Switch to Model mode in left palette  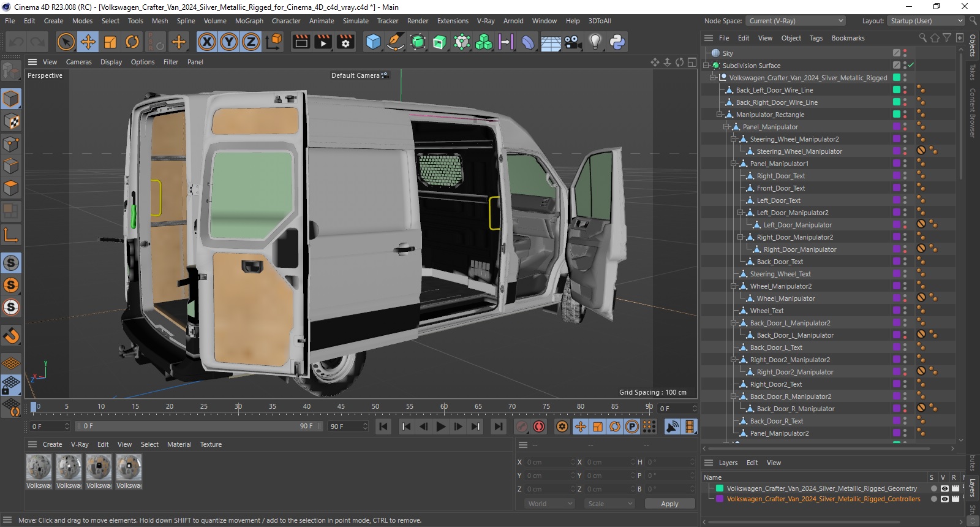(x=11, y=99)
